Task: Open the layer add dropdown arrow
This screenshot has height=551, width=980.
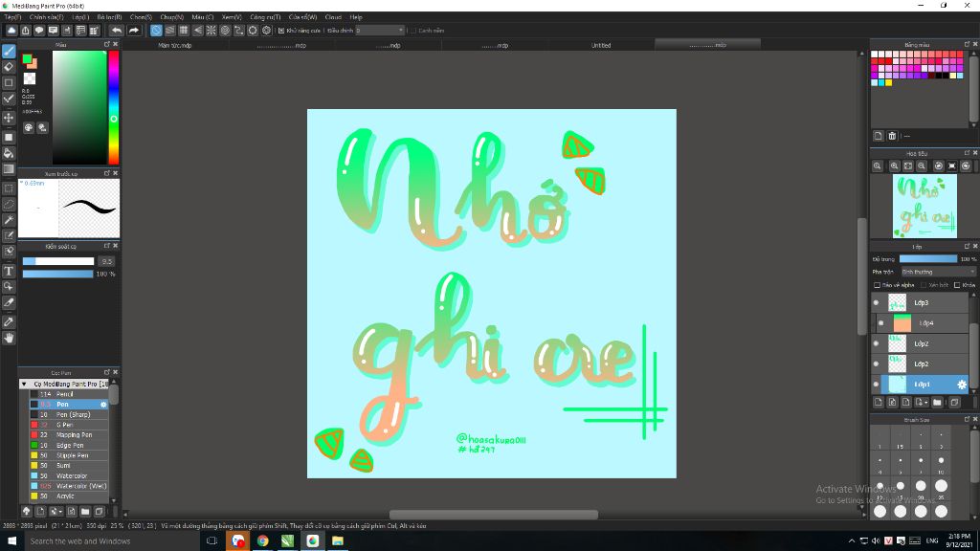Action: [x=926, y=403]
